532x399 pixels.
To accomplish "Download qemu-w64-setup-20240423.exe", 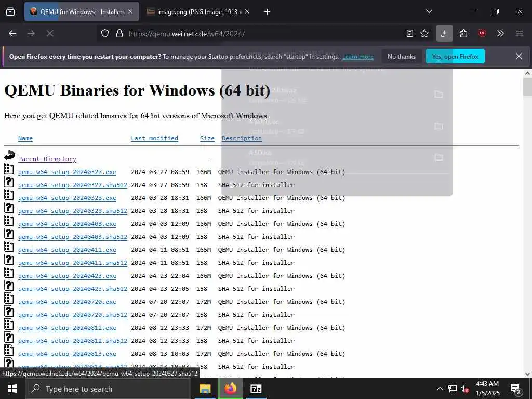I will [x=67, y=276].
